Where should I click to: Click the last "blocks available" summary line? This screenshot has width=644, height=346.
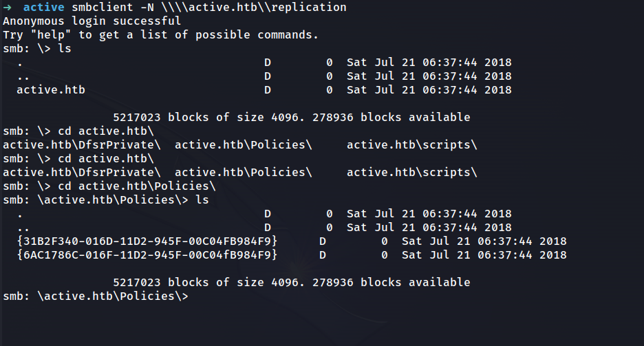pyautogui.click(x=291, y=283)
